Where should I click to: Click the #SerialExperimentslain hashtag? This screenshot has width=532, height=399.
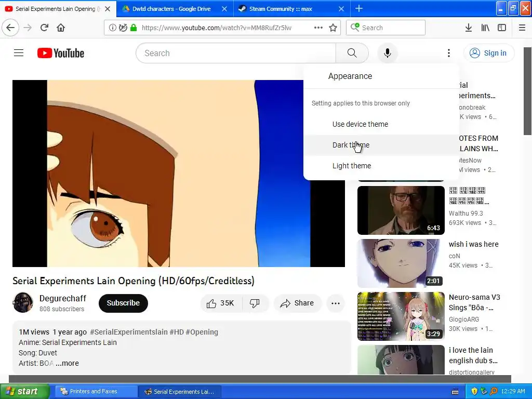[x=128, y=332]
